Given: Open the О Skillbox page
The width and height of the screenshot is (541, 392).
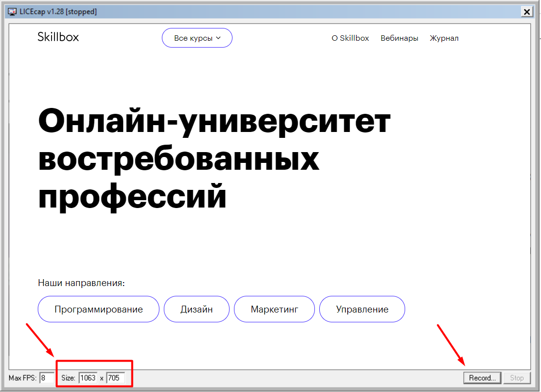Looking at the screenshot, I should tap(350, 38).
